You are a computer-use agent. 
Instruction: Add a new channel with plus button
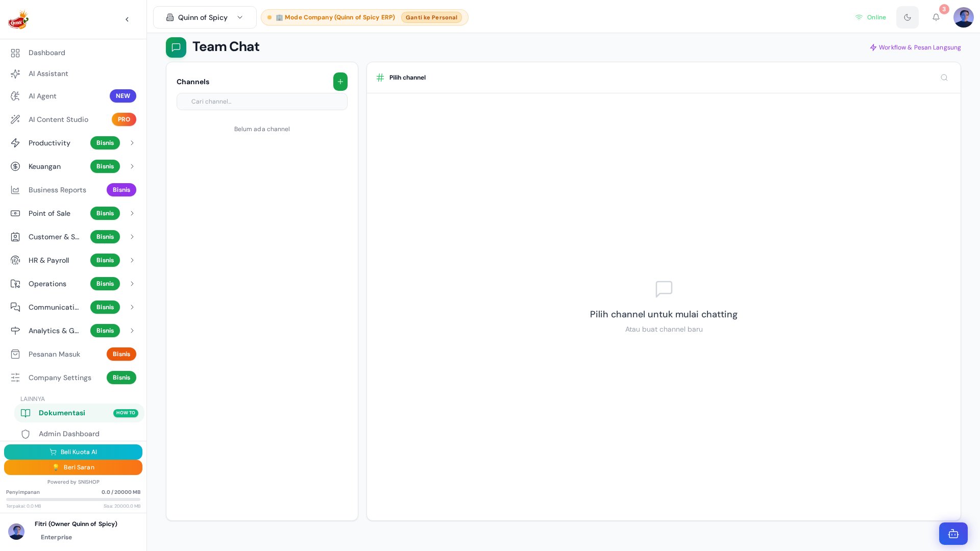point(340,82)
